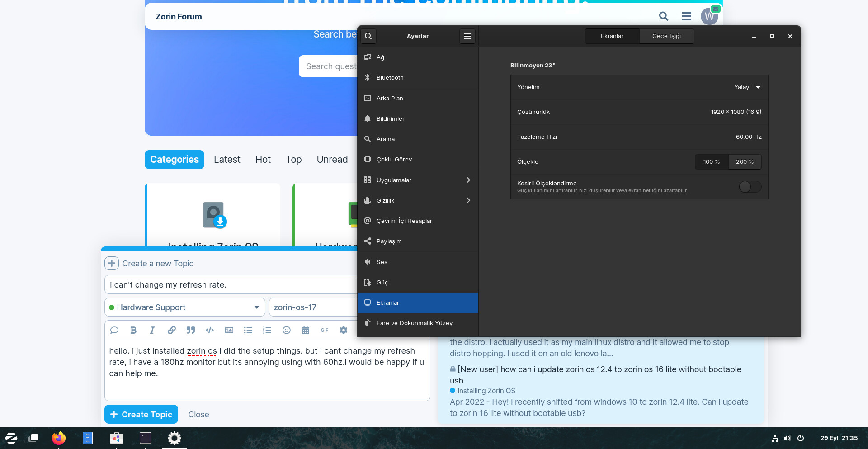Image resolution: width=868 pixels, height=449 pixels.
Task: Click the volume tray icon
Action: point(788,438)
